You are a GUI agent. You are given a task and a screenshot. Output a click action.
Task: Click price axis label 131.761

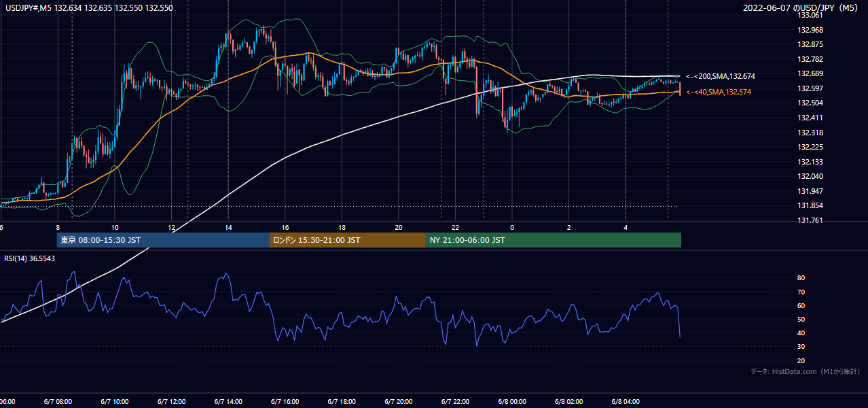[x=810, y=220]
